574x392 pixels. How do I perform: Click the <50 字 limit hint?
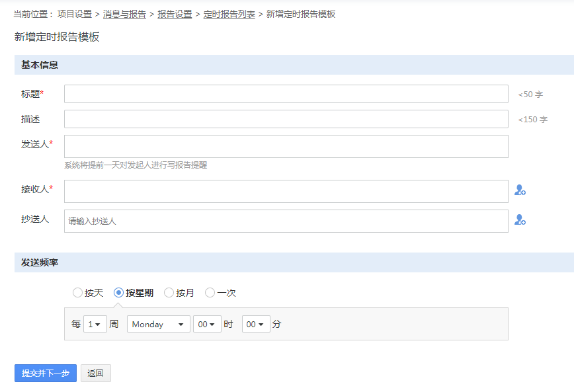pos(530,95)
